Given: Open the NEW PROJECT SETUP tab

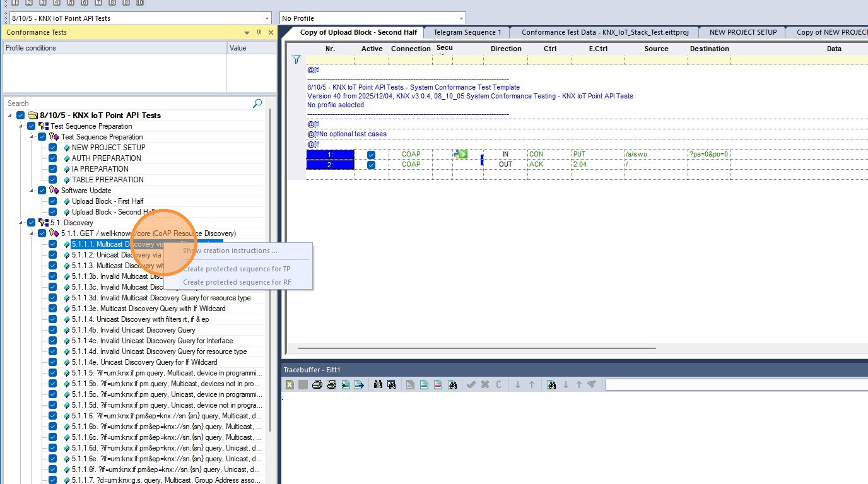Looking at the screenshot, I should click(x=743, y=32).
